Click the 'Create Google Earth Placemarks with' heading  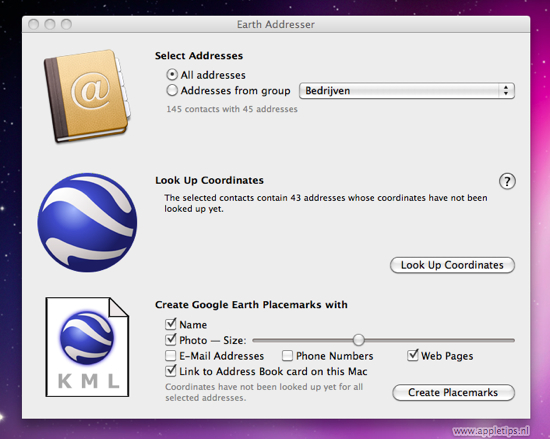point(251,305)
